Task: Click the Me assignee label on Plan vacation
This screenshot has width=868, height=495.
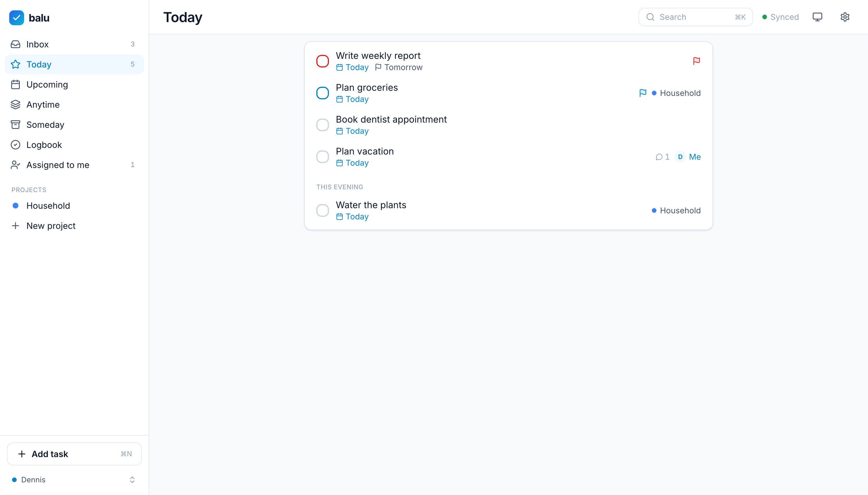Action: (695, 157)
